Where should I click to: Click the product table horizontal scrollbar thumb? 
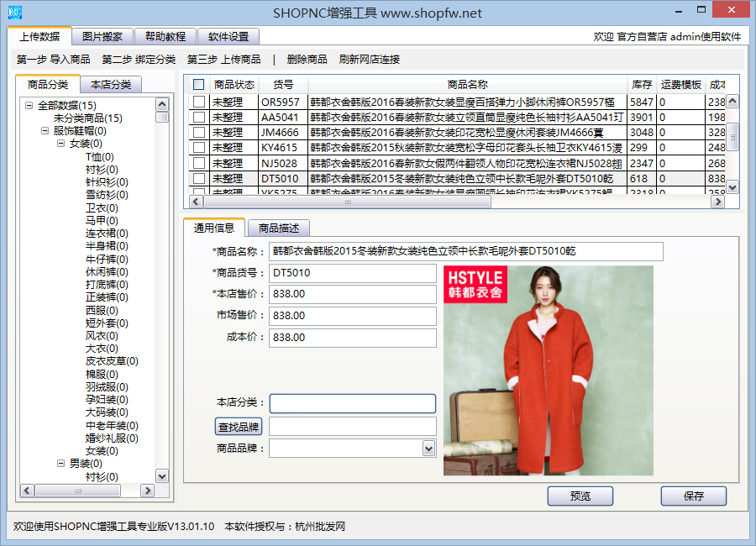pos(347,202)
